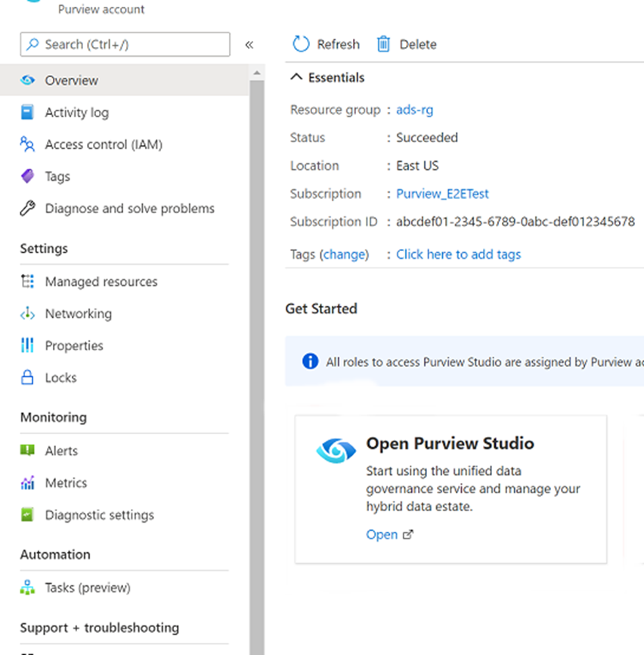644x655 pixels.
Task: Click the 'All roles to access Purview Studio' message
Action: pos(485,362)
